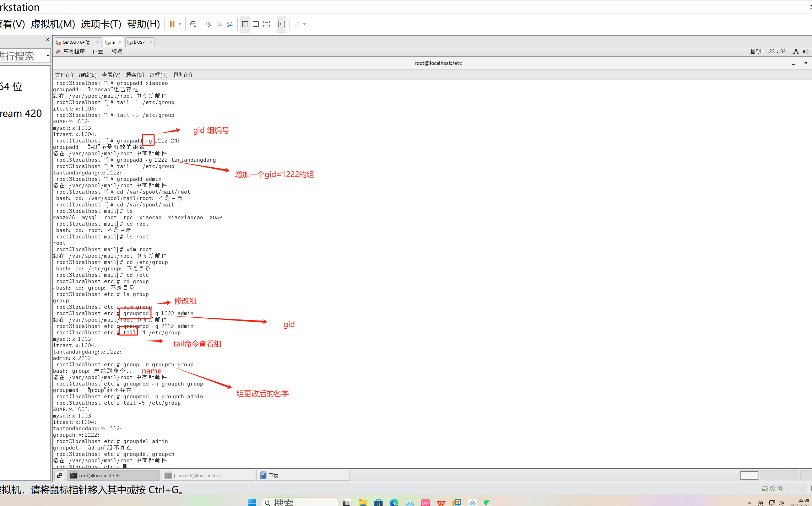Select the first workspace switcher box
Viewport: 812px width, 506px height.
(x=749, y=475)
